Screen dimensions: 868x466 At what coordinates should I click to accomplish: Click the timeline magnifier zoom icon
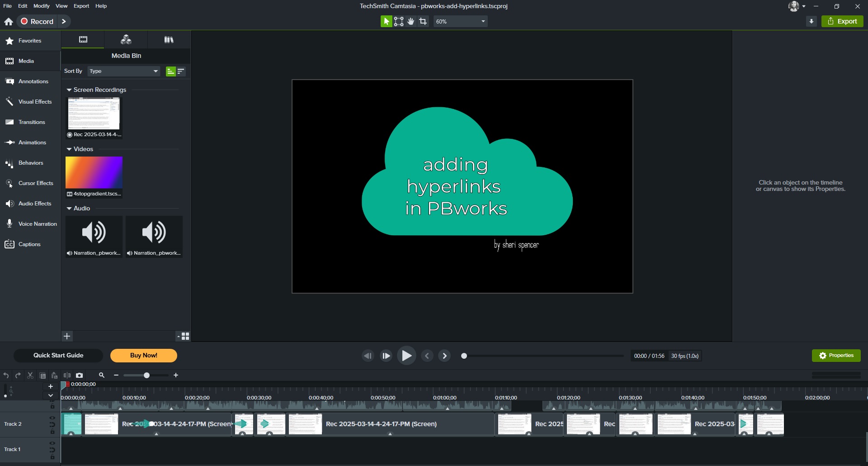click(x=102, y=376)
